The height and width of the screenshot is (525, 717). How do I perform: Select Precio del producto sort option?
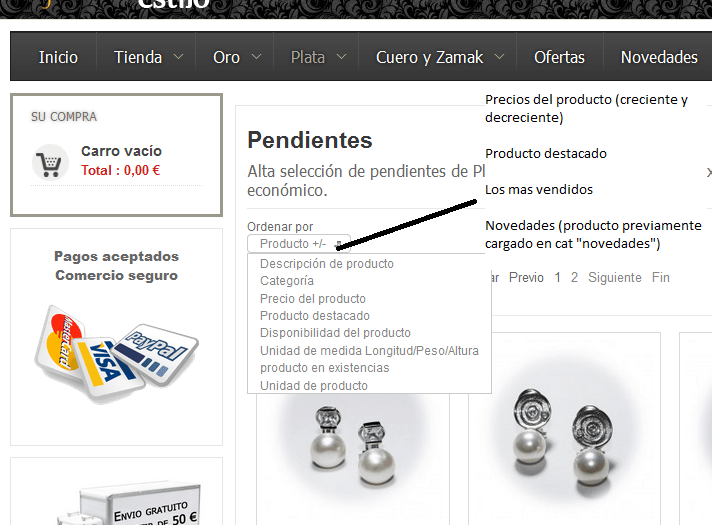tap(313, 299)
